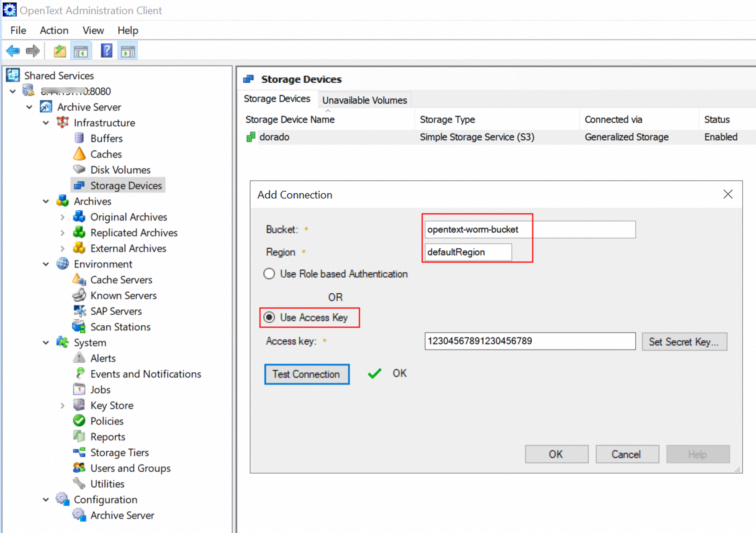Collapse the Archives tree node
The image size is (756, 533).
click(46, 201)
